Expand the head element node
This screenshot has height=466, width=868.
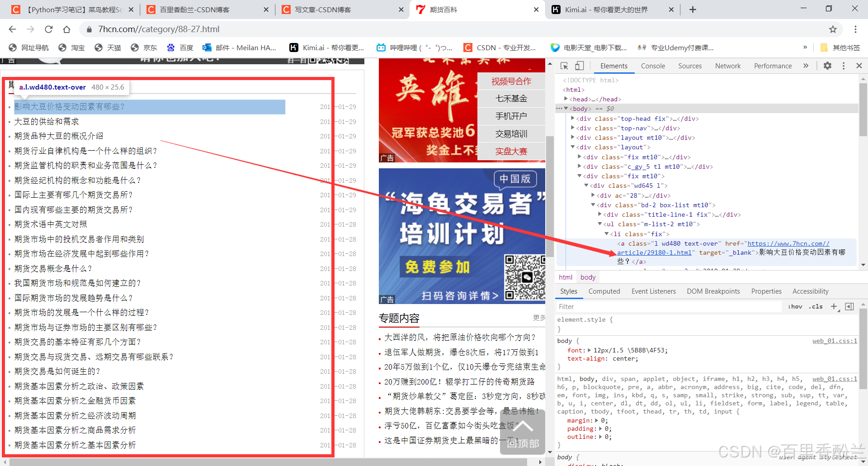point(566,99)
